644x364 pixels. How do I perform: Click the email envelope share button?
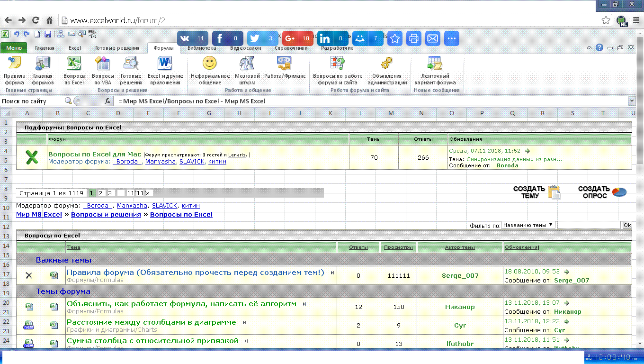click(432, 38)
